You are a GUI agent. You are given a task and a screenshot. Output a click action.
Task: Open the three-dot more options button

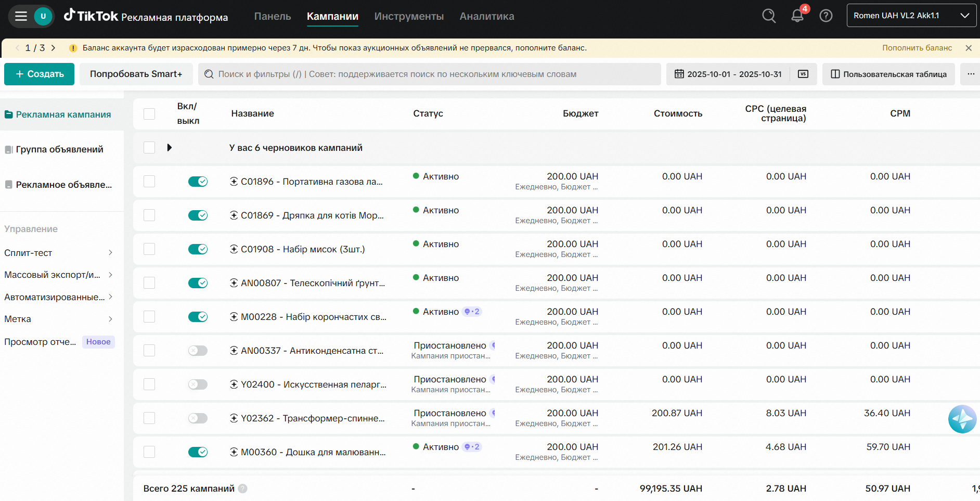(971, 74)
